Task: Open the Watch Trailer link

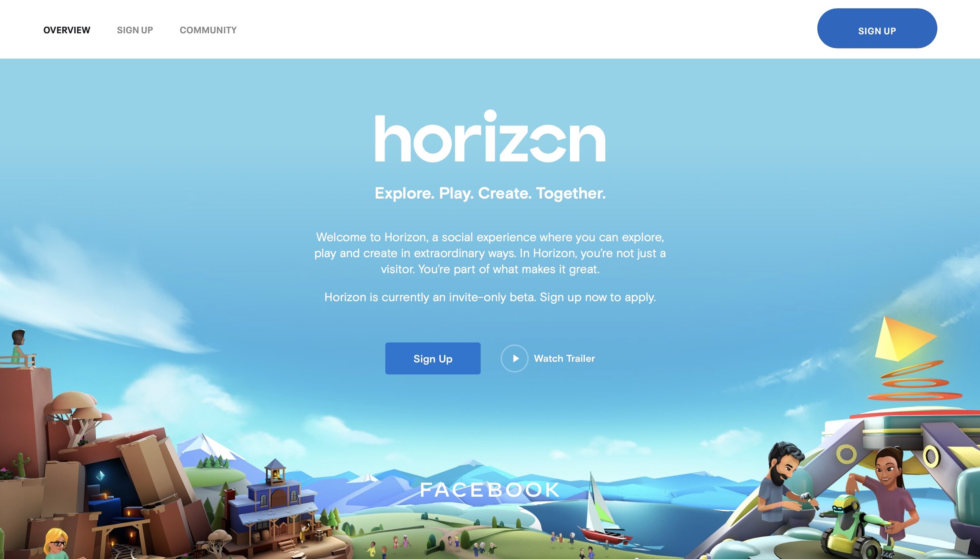Action: pyautogui.click(x=564, y=358)
